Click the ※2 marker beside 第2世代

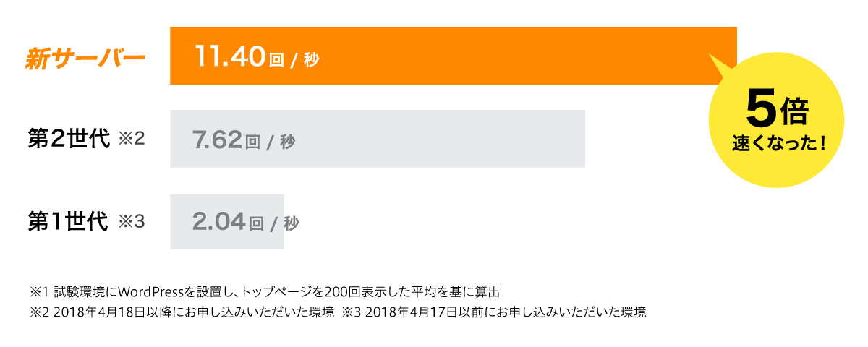click(x=131, y=139)
